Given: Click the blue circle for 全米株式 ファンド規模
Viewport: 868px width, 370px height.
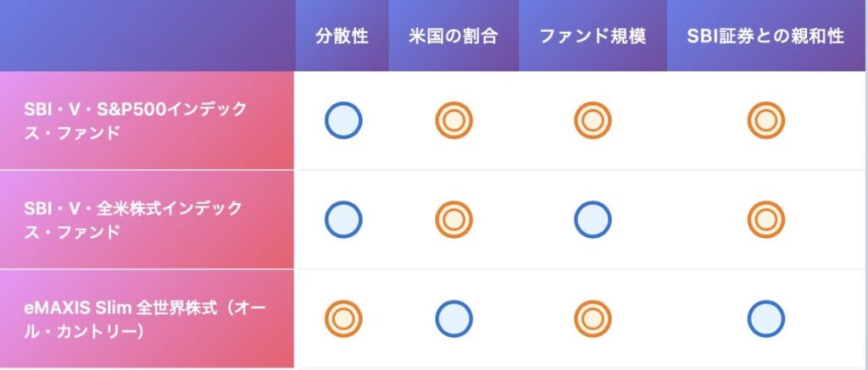Looking at the screenshot, I should [x=593, y=219].
